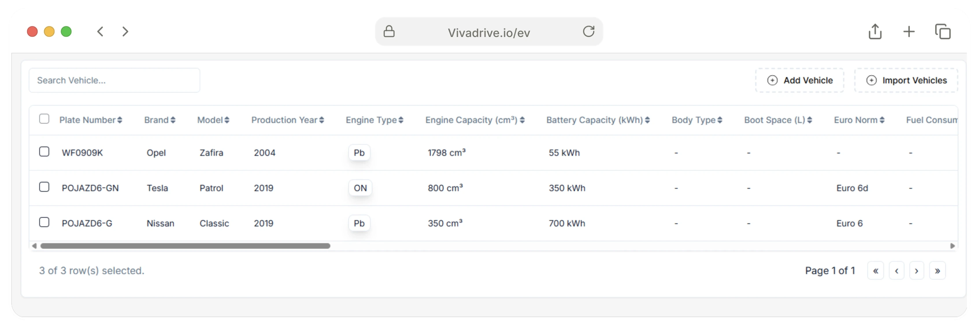Click the Import Vehicles button
980x326 pixels.
tap(906, 80)
